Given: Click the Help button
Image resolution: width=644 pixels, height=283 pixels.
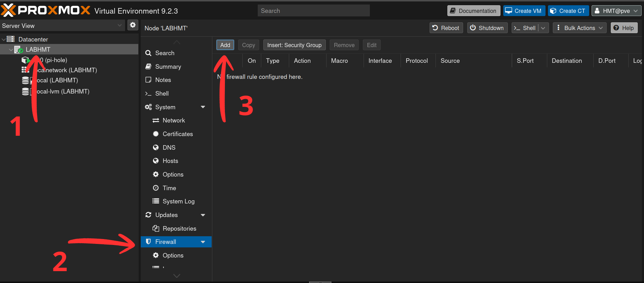Looking at the screenshot, I should click(624, 28).
